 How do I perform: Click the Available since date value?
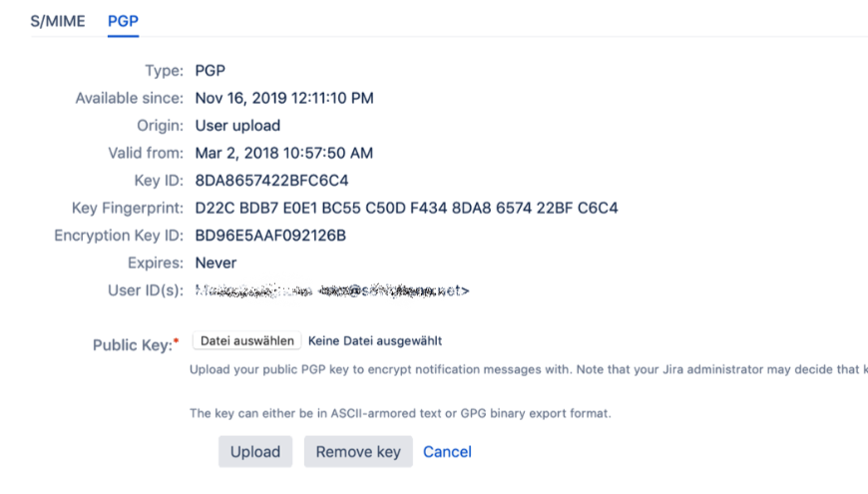point(284,98)
